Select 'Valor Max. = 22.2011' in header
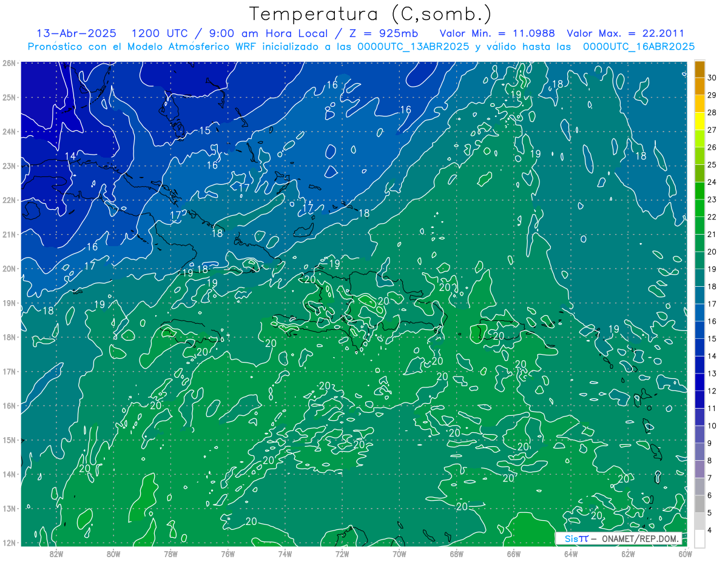 click(x=625, y=33)
